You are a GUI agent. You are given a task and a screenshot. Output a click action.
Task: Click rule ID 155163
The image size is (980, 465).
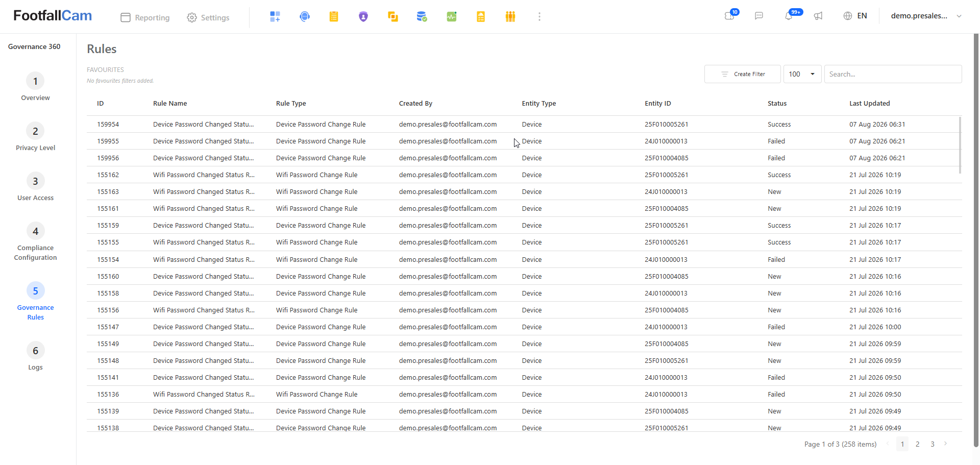coord(108,192)
